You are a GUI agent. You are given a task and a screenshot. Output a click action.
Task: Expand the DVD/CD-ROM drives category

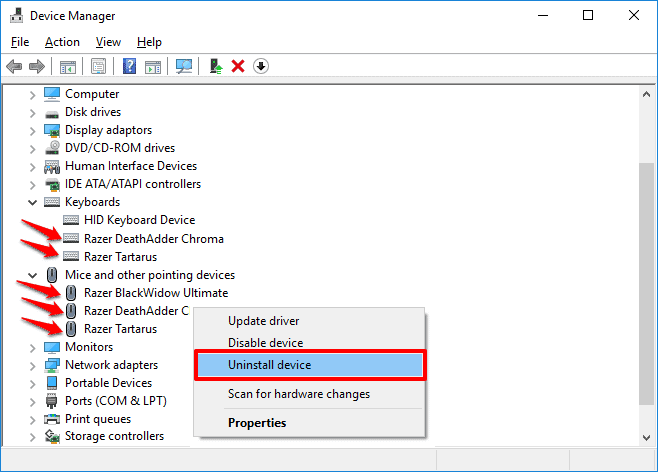pos(32,149)
